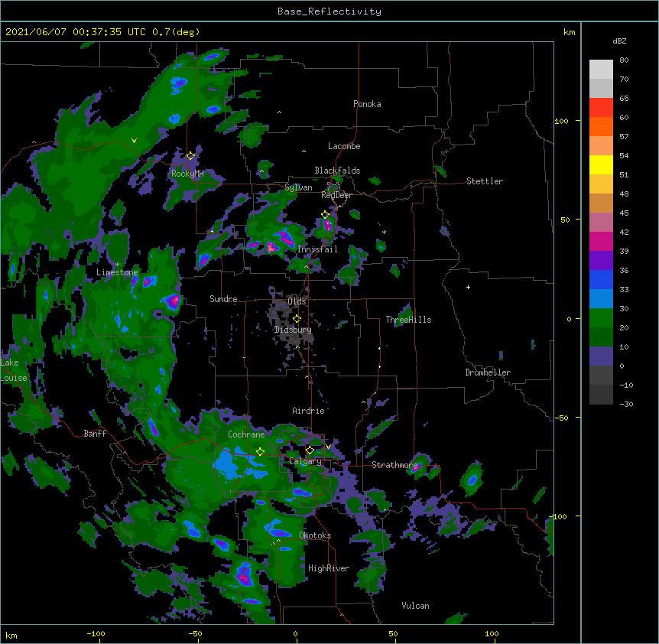The height and width of the screenshot is (644, 659).
Task: Pick the red 60-65 dBZ legend swatch
Action: 601,107
